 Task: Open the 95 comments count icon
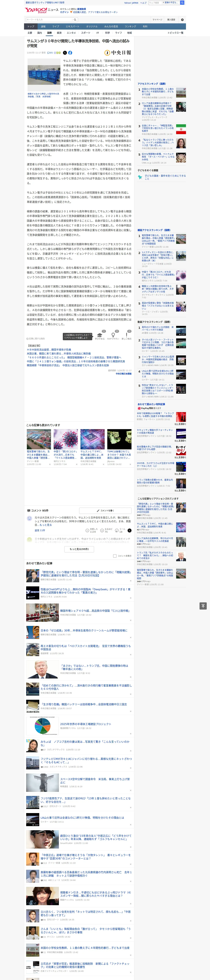tap(50, 53)
